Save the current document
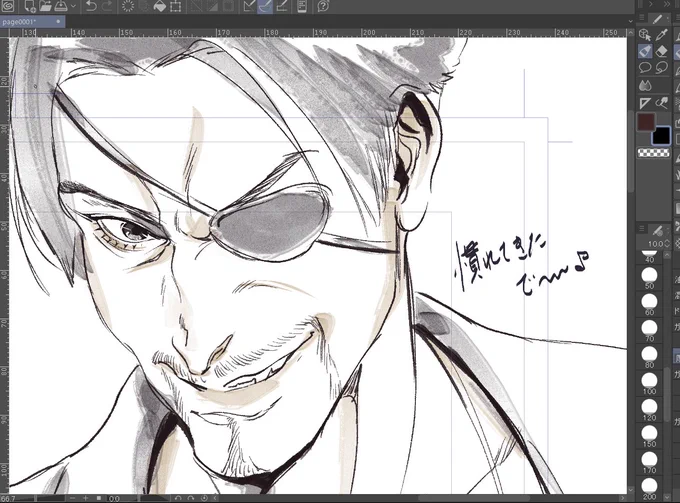The width and height of the screenshot is (680, 503). 61,6
